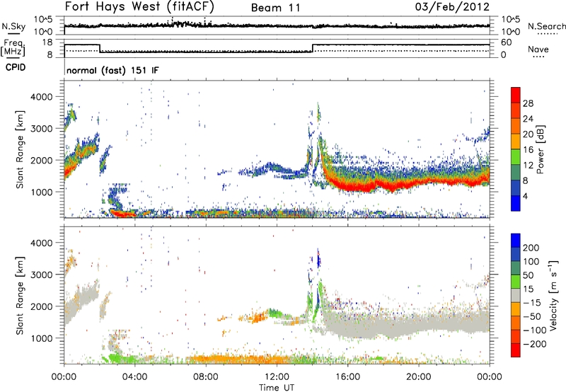Click the -200 value on velocity colorbar
The image size is (566, 392).
[x=535, y=344]
